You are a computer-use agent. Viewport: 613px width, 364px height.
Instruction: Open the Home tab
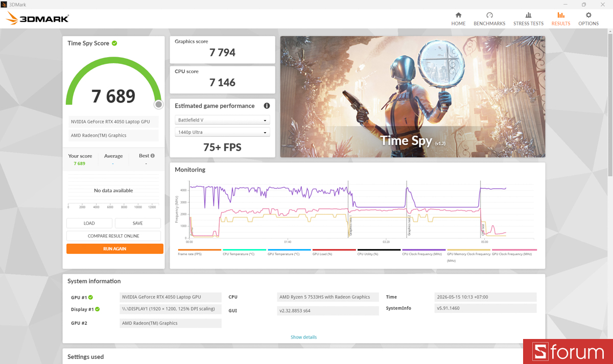pyautogui.click(x=458, y=19)
